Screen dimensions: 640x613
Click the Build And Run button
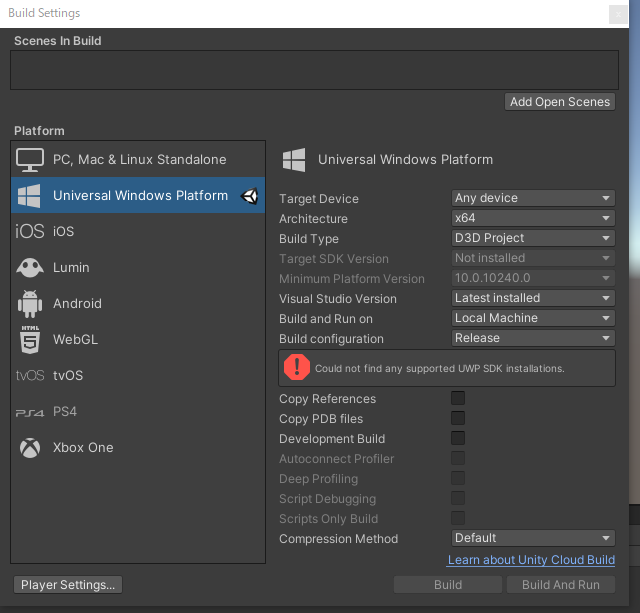coord(561,584)
